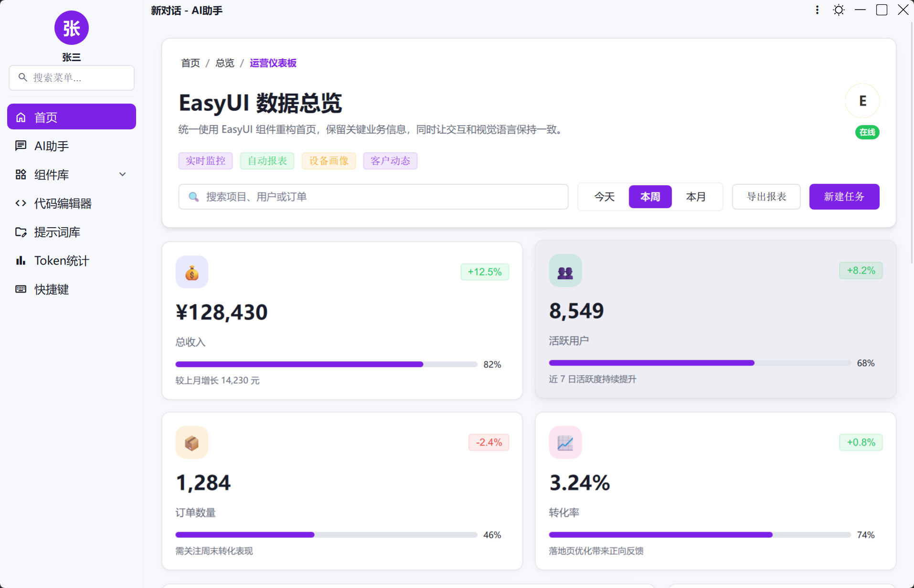Viewport: 914px width, 588px height.
Task: Click the money bag icon on 总收入 card
Action: click(192, 272)
